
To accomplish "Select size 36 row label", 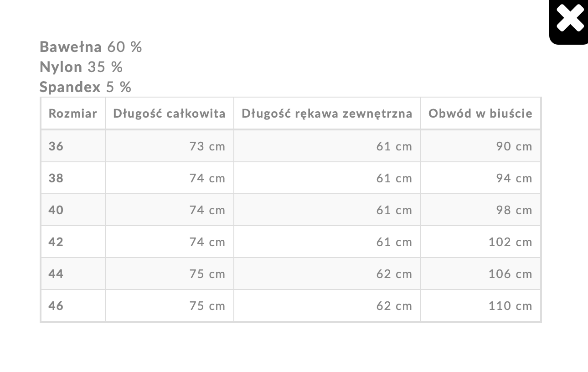I will [x=56, y=146].
